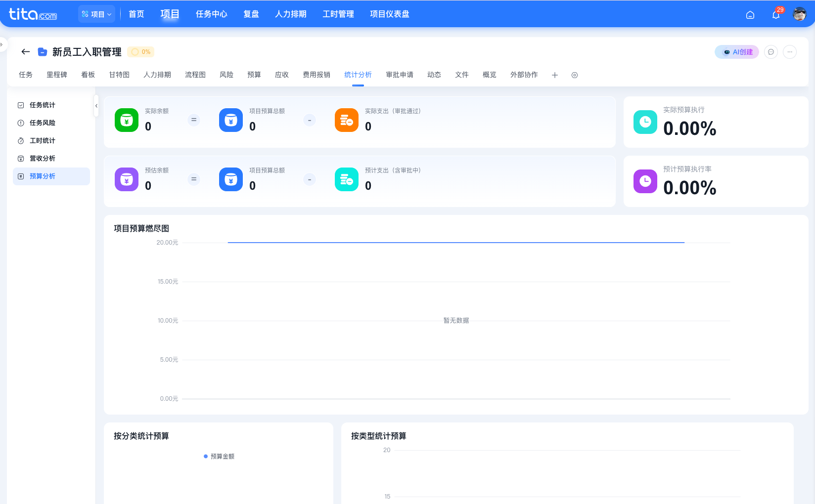This screenshot has height=504, width=815.
Task: Click the purple 预估余额 icon
Action: pos(127,179)
